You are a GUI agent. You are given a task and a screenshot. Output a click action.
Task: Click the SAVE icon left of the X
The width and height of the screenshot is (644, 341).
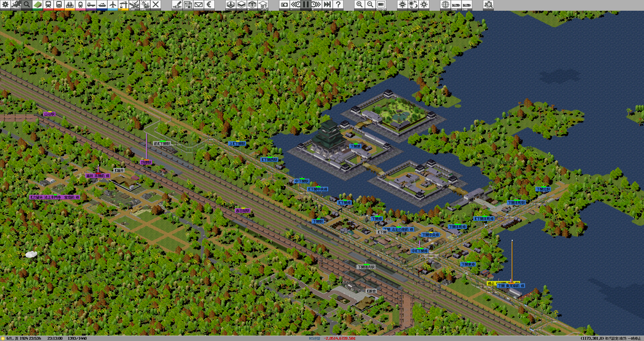(x=145, y=5)
